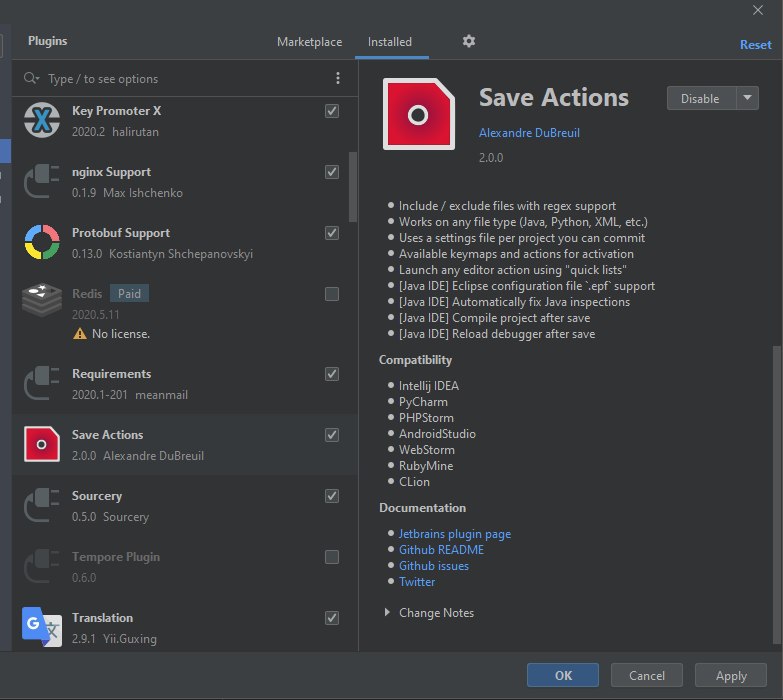Select the Sourcery row title
Screen dimensions: 783x700
coord(97,496)
